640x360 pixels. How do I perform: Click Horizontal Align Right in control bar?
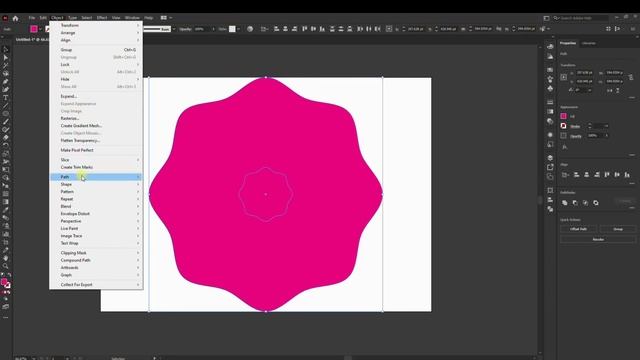click(x=294, y=29)
